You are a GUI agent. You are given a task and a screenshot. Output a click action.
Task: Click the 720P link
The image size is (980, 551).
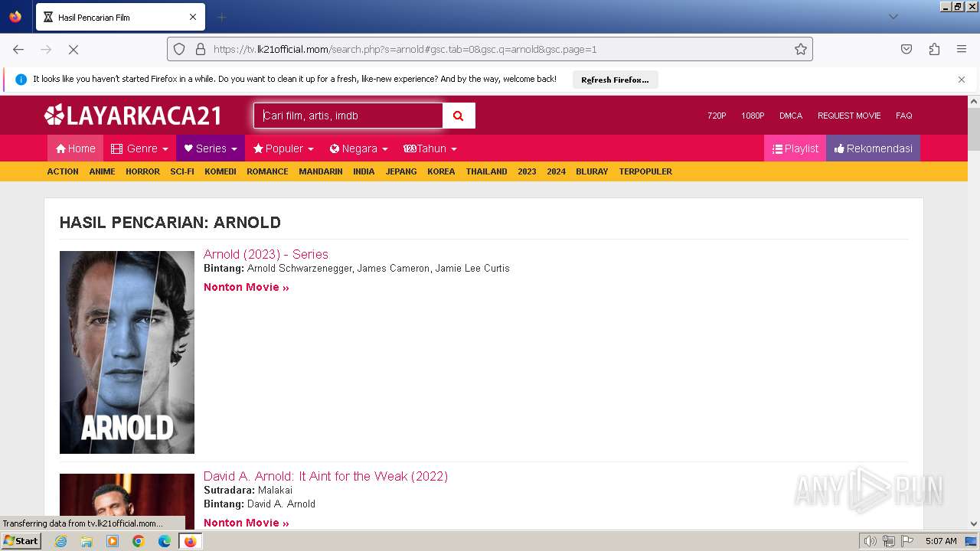coord(717,116)
